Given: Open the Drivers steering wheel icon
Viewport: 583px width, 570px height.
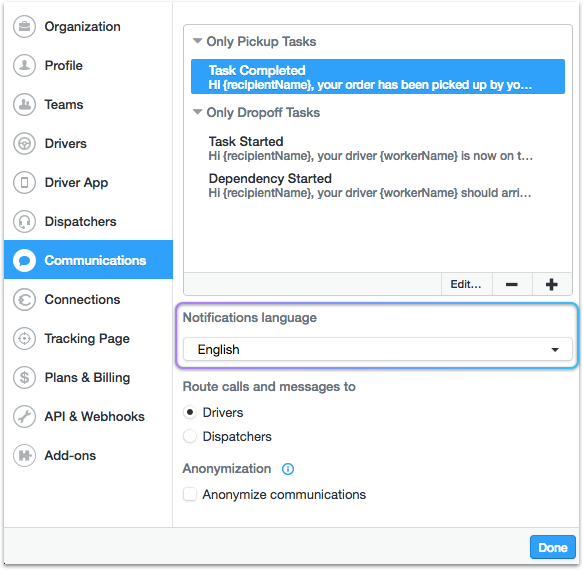Looking at the screenshot, I should point(25,144).
